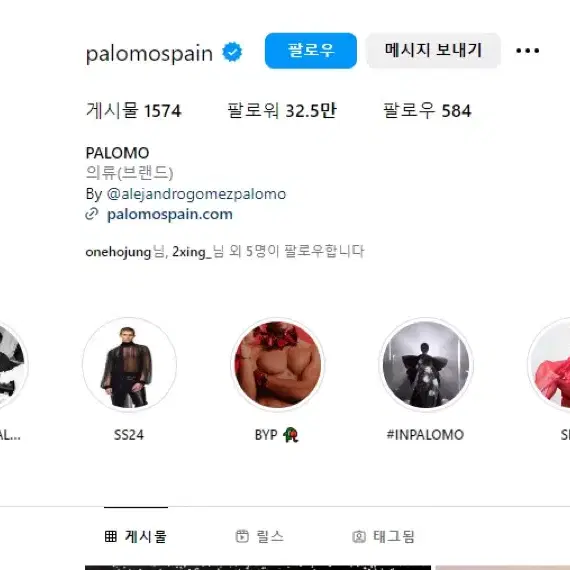This screenshot has height=570, width=570.
Task: Click the link icon beside palomospain.com
Action: click(x=92, y=214)
